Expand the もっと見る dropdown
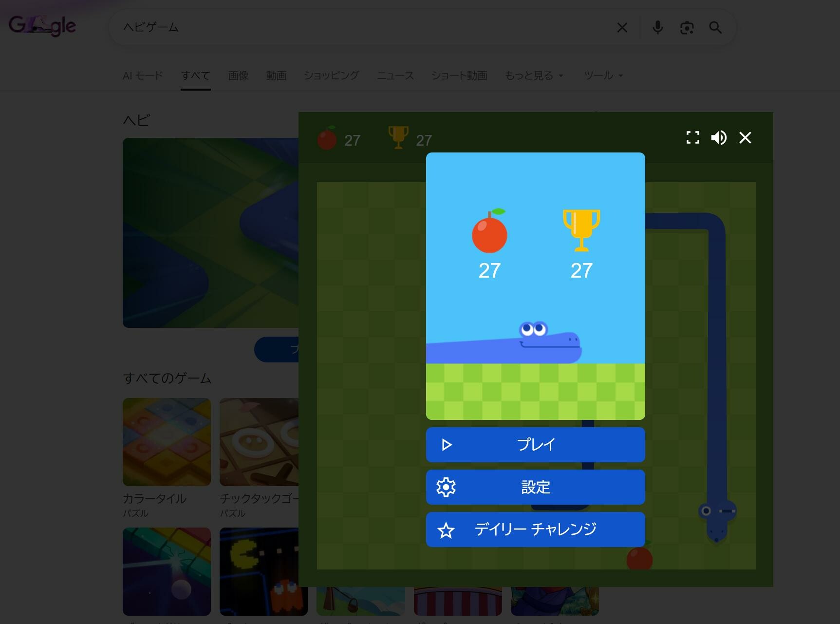This screenshot has height=624, width=840. click(x=534, y=76)
